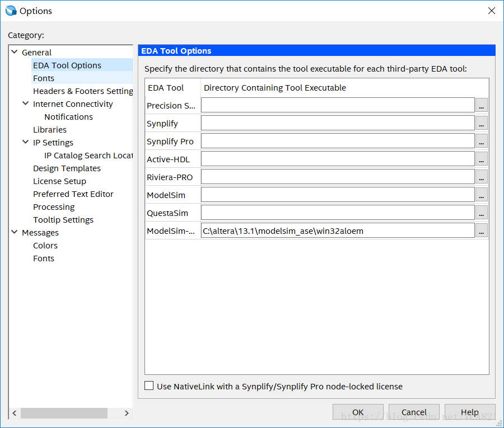Click category tree horizontal scrollbar thumb

64,413
